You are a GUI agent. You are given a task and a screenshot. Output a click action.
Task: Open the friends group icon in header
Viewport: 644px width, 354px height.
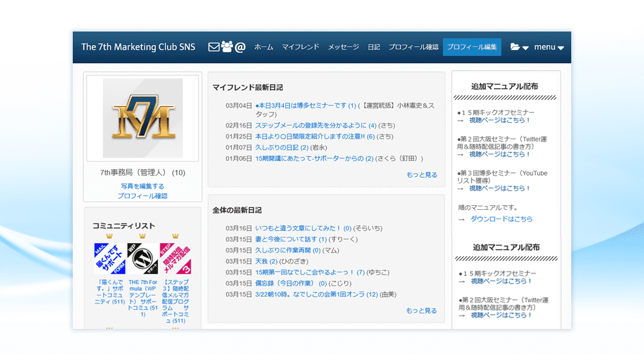227,47
